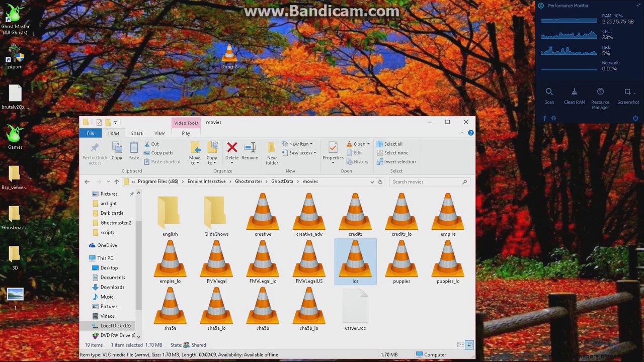Click Empire Interactive in the breadcrumb

pos(206,182)
